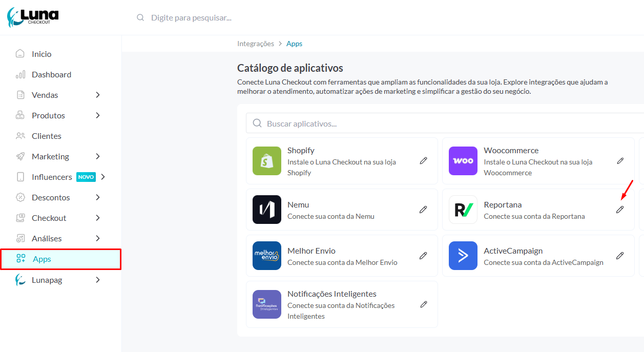Expand the Marketing sidebar section

[98, 156]
